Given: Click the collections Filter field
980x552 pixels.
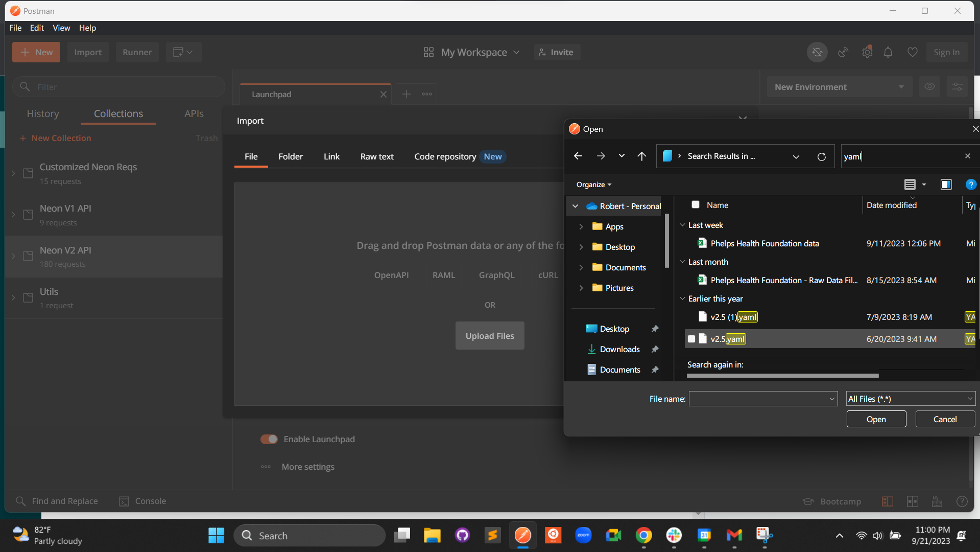Looking at the screenshot, I should [x=118, y=87].
